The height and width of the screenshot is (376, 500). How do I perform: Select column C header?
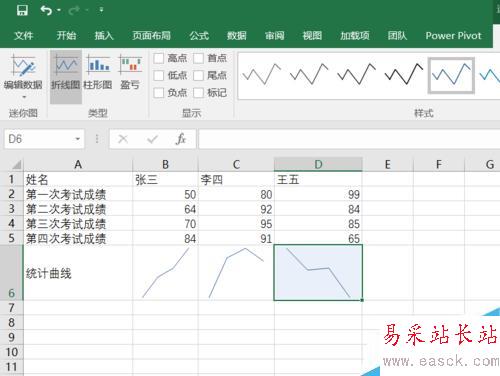coord(236,165)
